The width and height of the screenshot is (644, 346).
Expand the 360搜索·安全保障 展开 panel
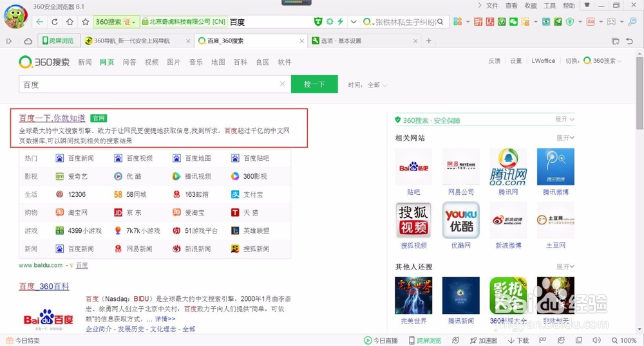point(565,119)
